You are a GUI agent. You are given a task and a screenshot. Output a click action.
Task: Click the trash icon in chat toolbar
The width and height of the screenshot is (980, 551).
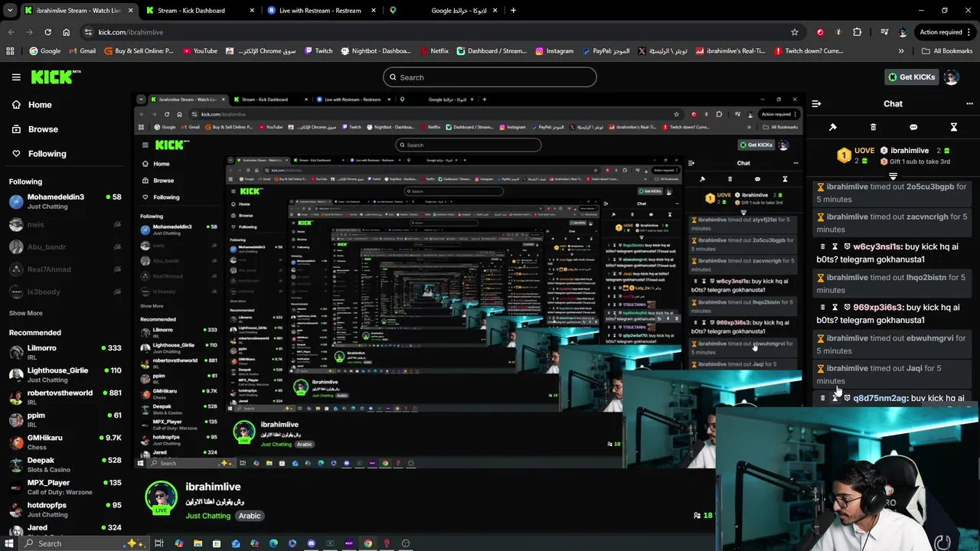873,127
